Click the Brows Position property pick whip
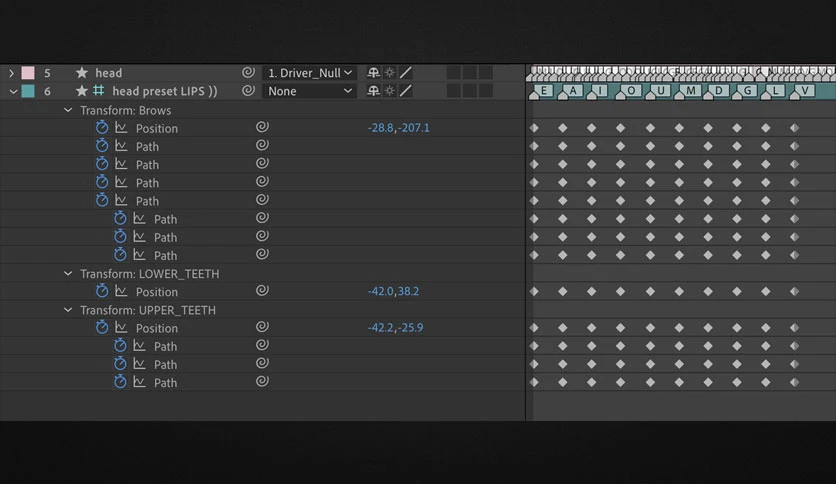 (x=262, y=127)
